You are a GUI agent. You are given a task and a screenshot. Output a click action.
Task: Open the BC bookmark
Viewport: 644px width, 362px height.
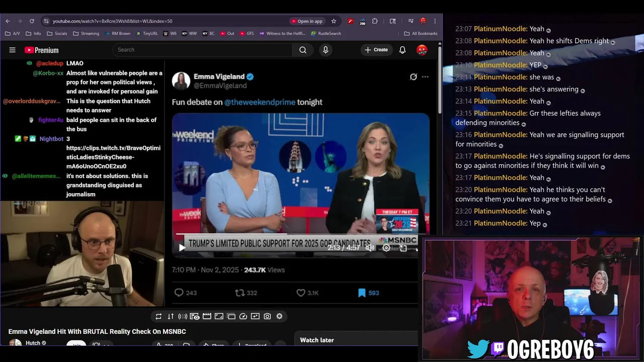click(x=209, y=34)
